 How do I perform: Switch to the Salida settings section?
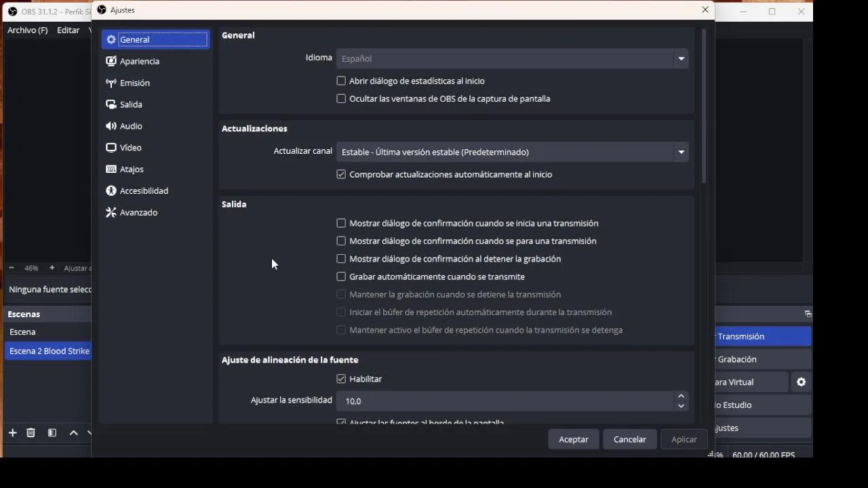pyautogui.click(x=155, y=104)
